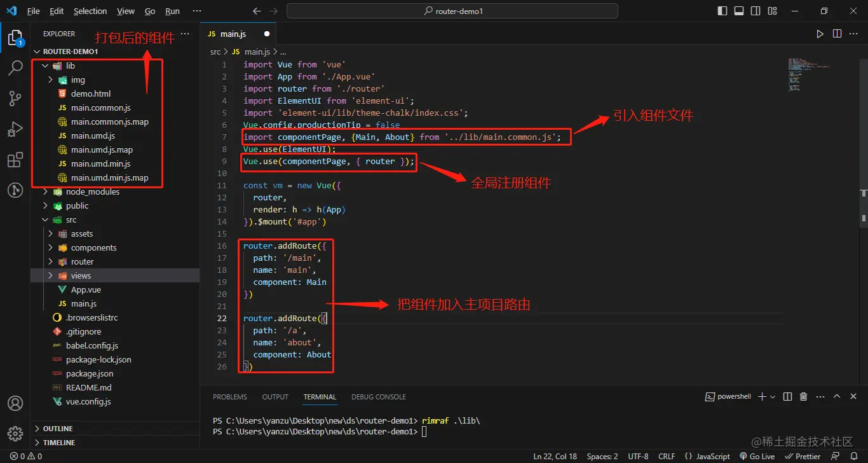The width and height of the screenshot is (868, 463).
Task: Go back using the navigation arrow
Action: click(x=257, y=11)
